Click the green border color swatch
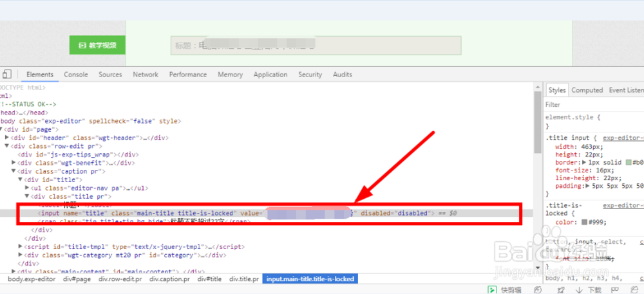The height and width of the screenshot is (294, 644). (629, 162)
